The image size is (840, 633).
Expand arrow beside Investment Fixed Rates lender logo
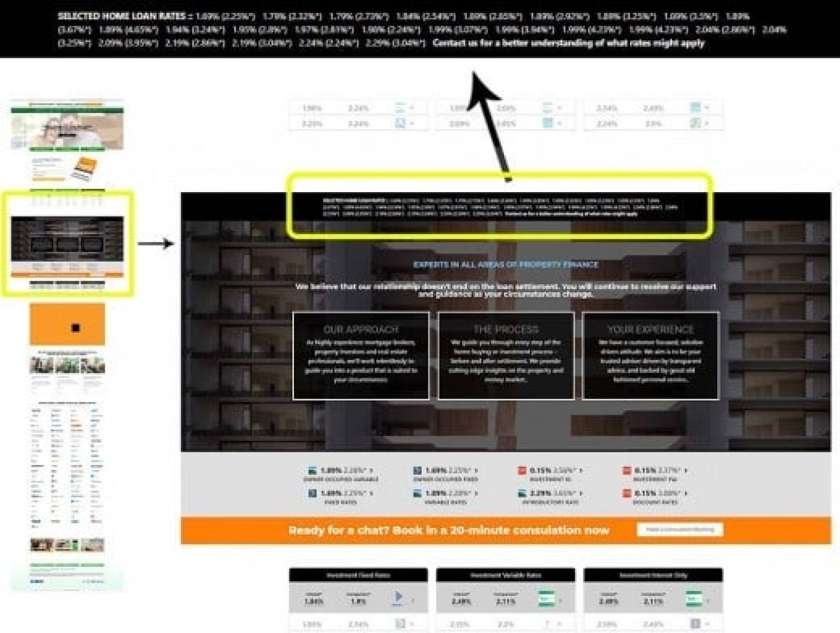click(x=413, y=600)
